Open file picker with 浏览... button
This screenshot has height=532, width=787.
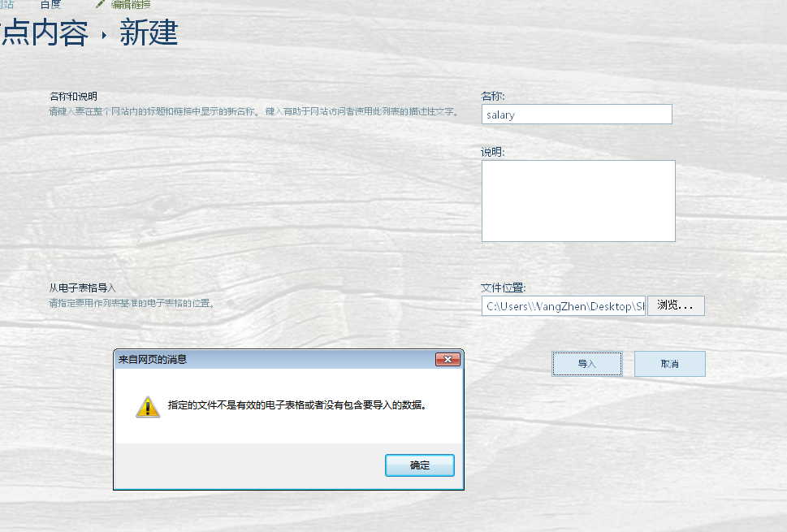coord(676,305)
